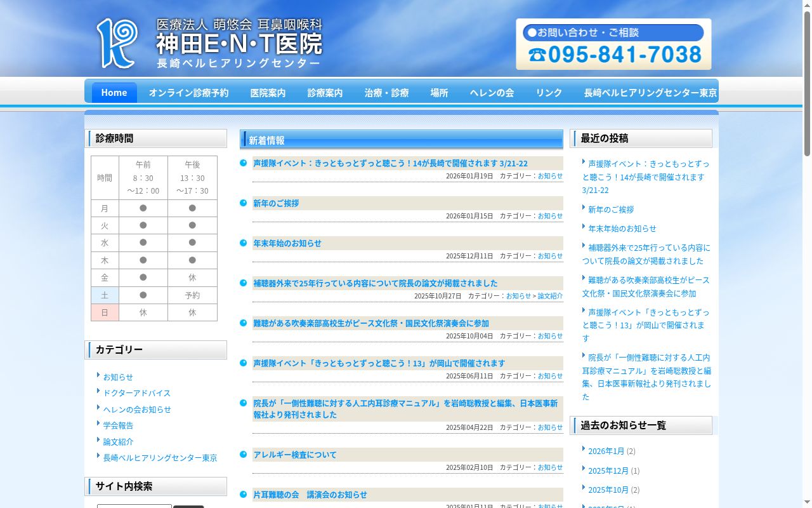Go to 治療・診療 in the navigation bar

pos(386,93)
